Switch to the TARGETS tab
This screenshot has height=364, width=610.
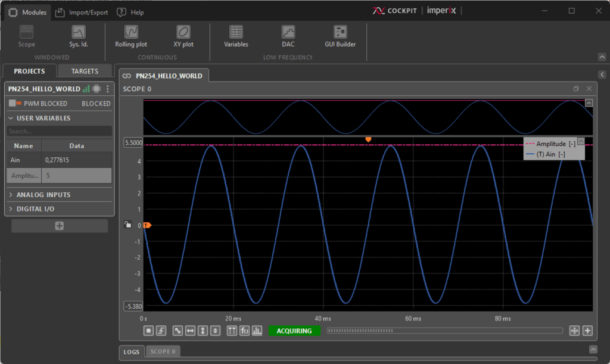pos(85,71)
